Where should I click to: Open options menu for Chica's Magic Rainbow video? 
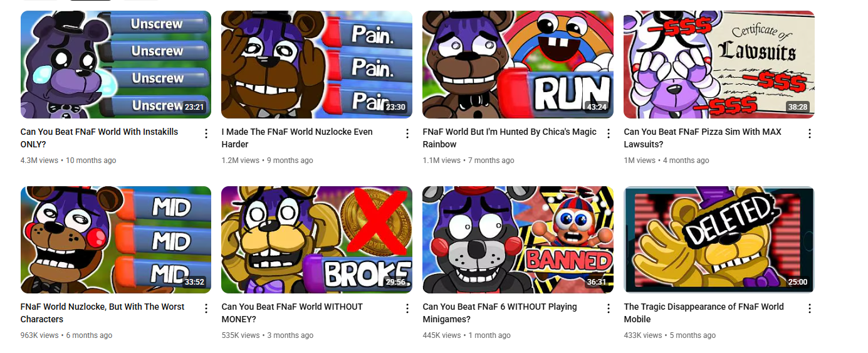(609, 134)
